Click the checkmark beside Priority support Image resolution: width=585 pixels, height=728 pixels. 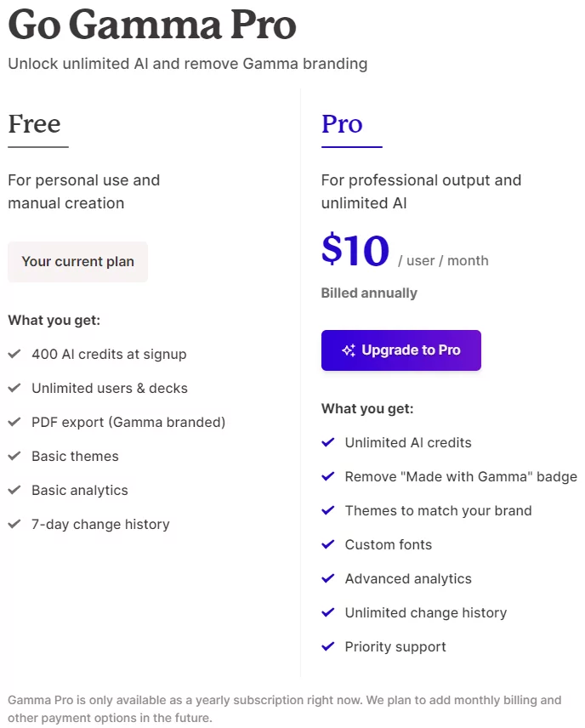[327, 646]
